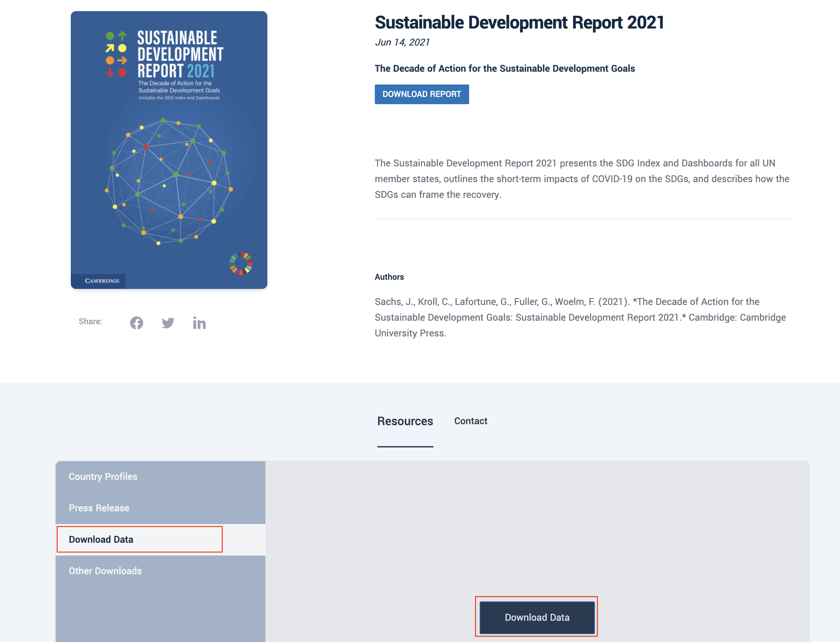Image resolution: width=840 pixels, height=642 pixels.
Task: Open the Country Profiles section
Action: pos(160,477)
